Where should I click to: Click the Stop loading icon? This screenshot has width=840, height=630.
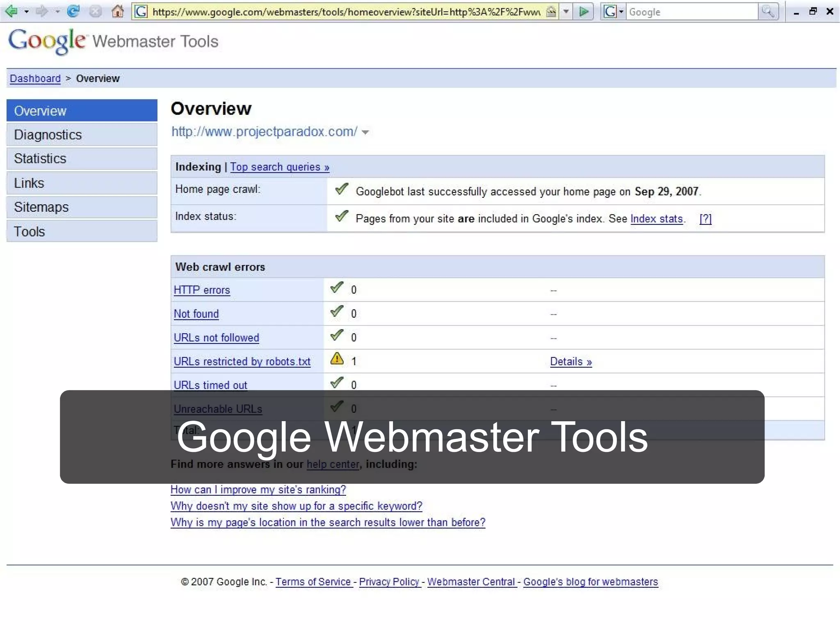click(95, 11)
